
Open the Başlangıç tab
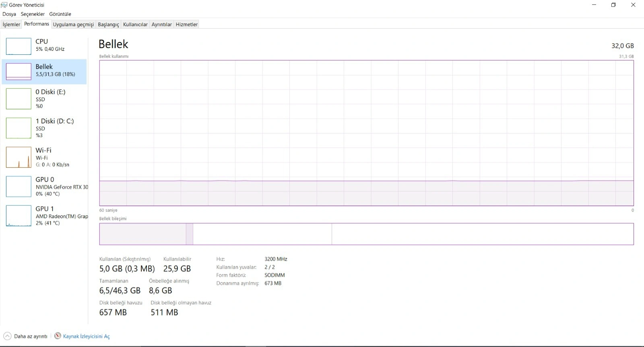[109, 25]
